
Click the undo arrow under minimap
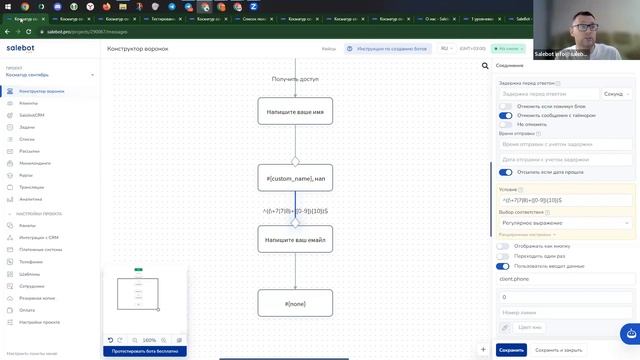(x=110, y=340)
